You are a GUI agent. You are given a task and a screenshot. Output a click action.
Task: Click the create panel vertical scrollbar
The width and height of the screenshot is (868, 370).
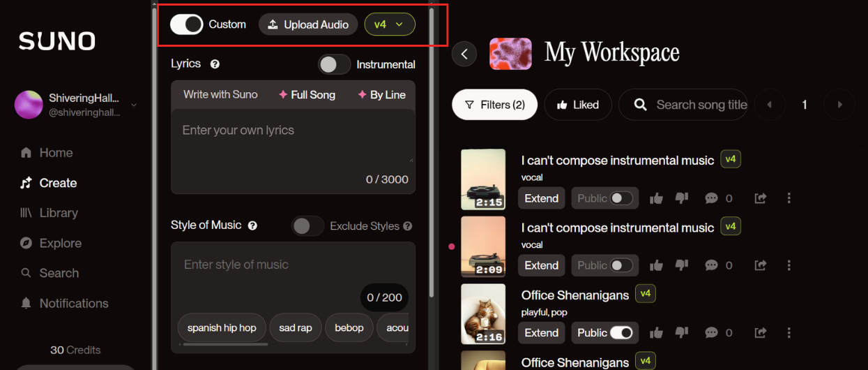[432, 154]
